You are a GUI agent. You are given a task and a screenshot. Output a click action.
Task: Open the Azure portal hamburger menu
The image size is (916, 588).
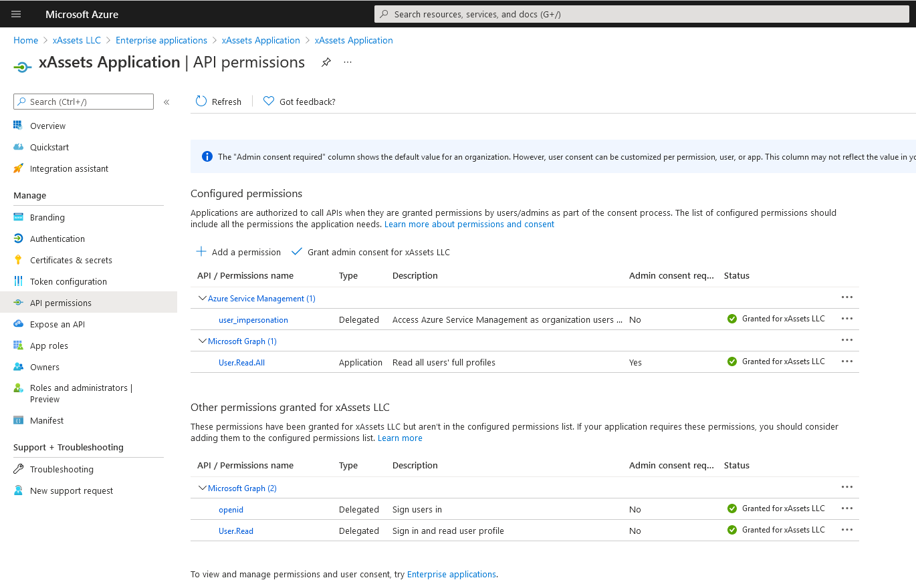[x=15, y=14]
